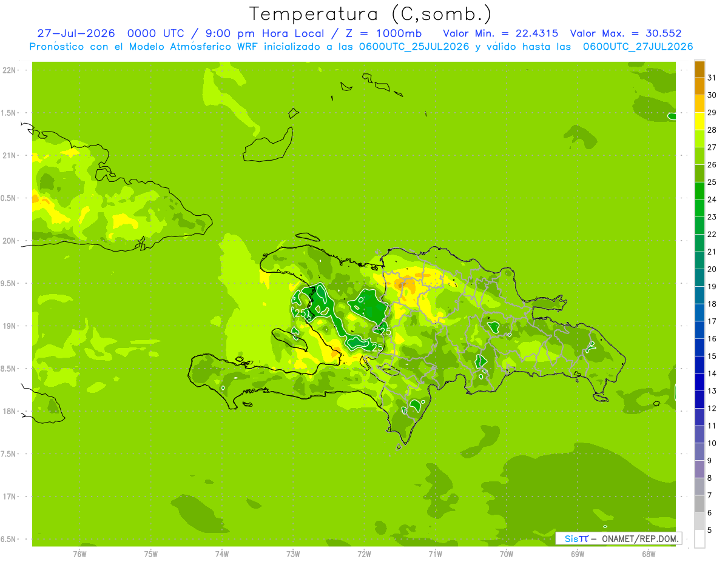728x562 pixels.
Task: Click the 22N latitude tick label
Action: [10, 70]
